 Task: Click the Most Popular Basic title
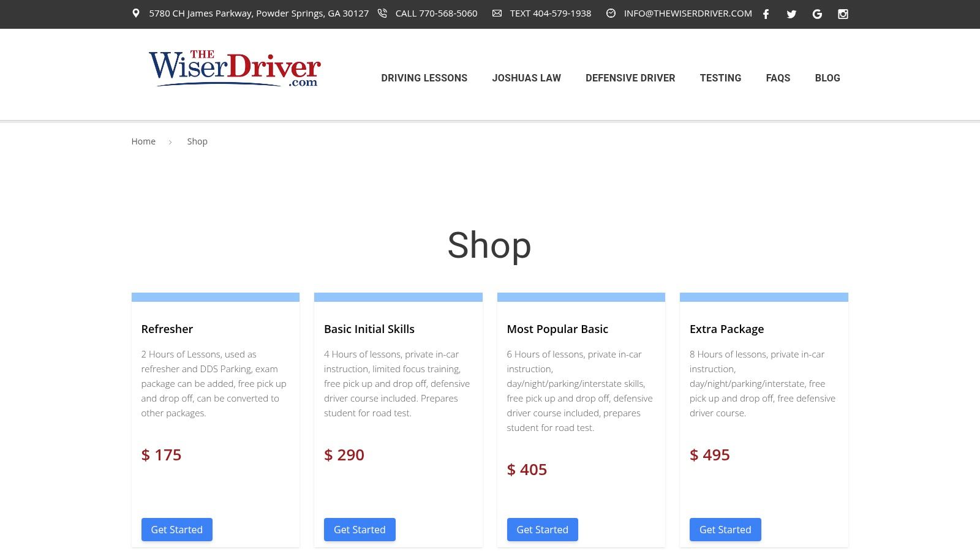coord(557,329)
